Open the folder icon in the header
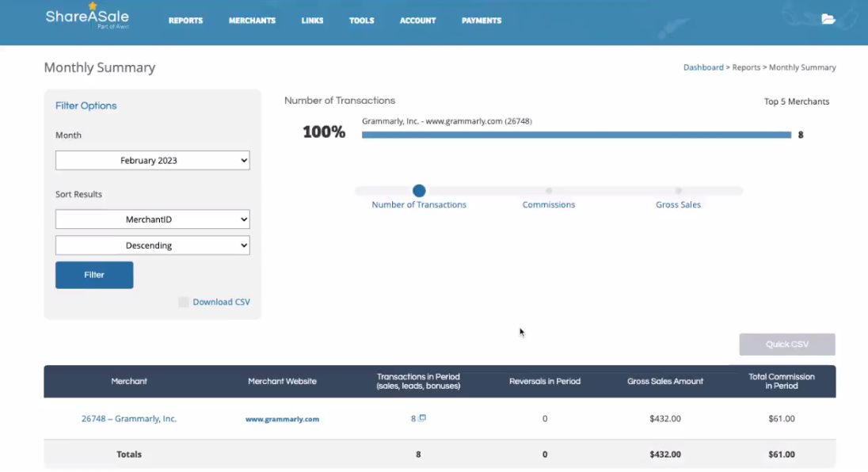Viewport: 868px width, 472px height. tap(828, 19)
